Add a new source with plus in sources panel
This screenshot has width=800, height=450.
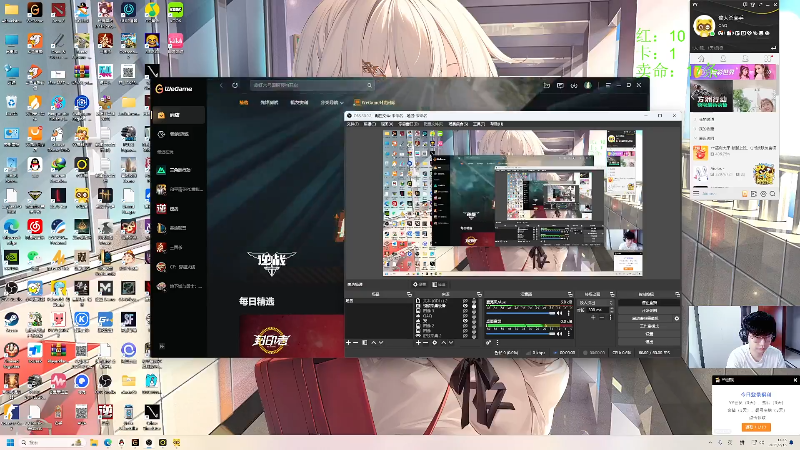(x=418, y=343)
